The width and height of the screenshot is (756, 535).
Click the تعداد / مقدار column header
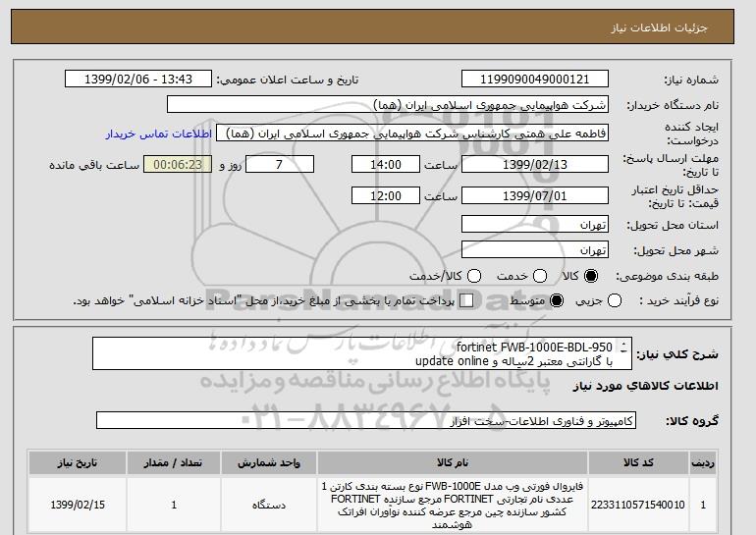coord(174,462)
